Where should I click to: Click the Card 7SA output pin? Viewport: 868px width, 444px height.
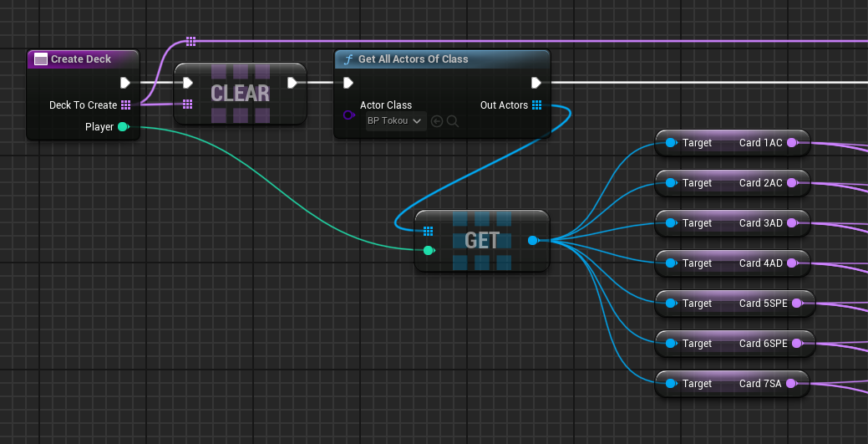(790, 384)
